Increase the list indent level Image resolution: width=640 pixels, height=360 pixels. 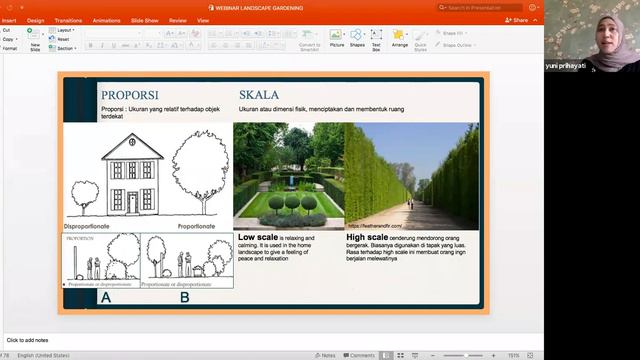click(x=259, y=33)
